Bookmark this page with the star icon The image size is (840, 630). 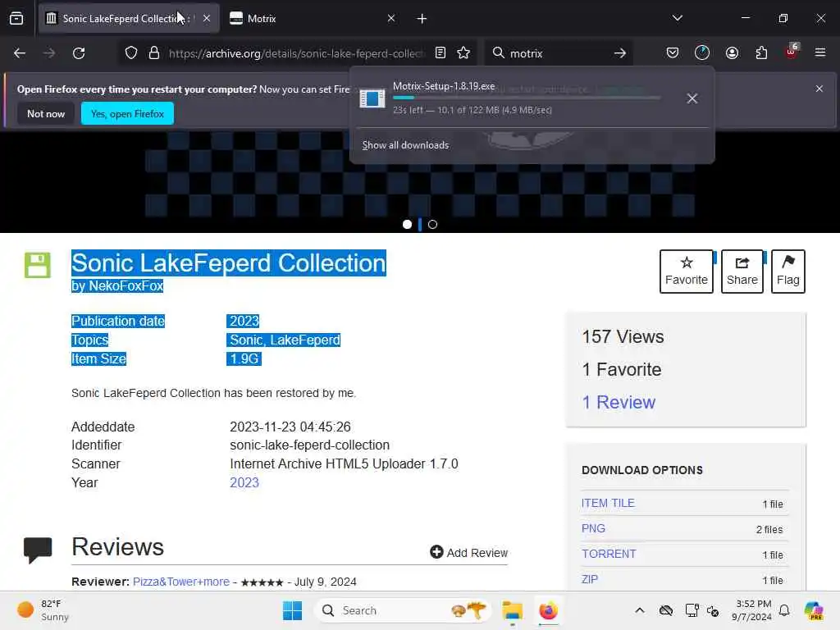click(x=463, y=53)
